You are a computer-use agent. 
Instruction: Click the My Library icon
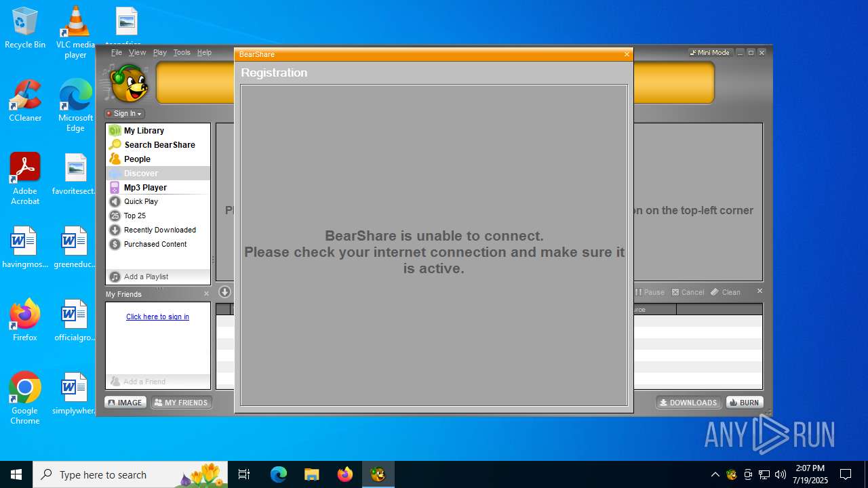pos(115,130)
